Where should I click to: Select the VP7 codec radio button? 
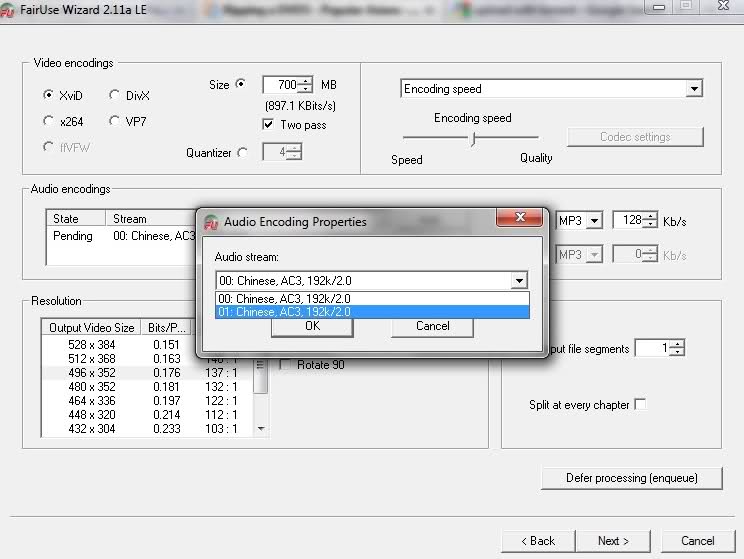[114, 121]
